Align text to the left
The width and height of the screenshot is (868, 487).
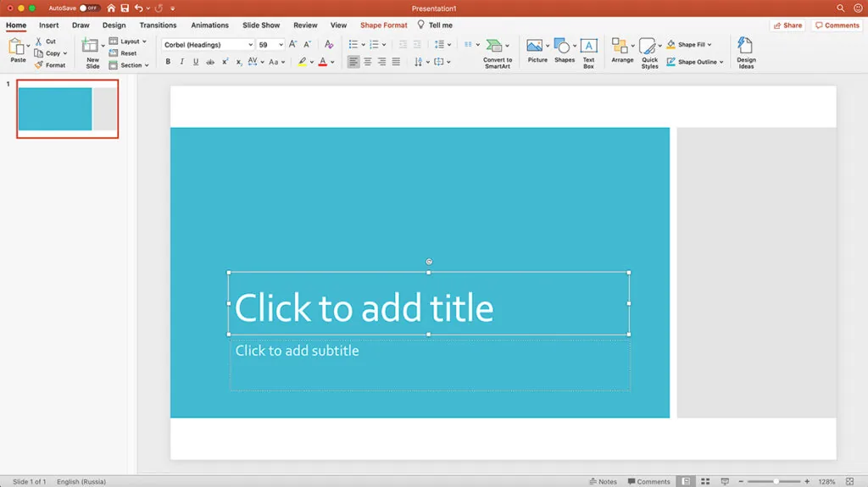pyautogui.click(x=353, y=62)
